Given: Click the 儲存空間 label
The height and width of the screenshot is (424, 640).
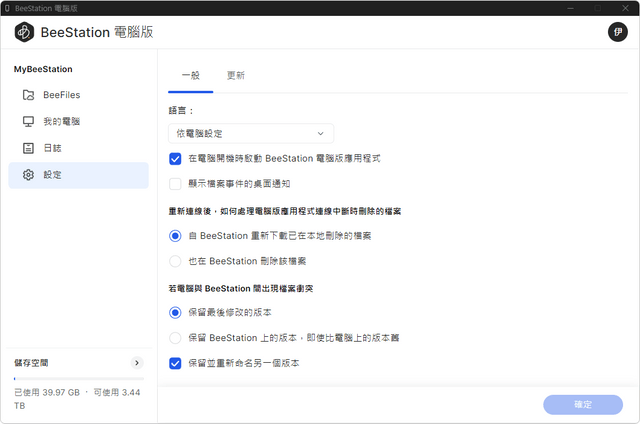Looking at the screenshot, I should tap(31, 363).
